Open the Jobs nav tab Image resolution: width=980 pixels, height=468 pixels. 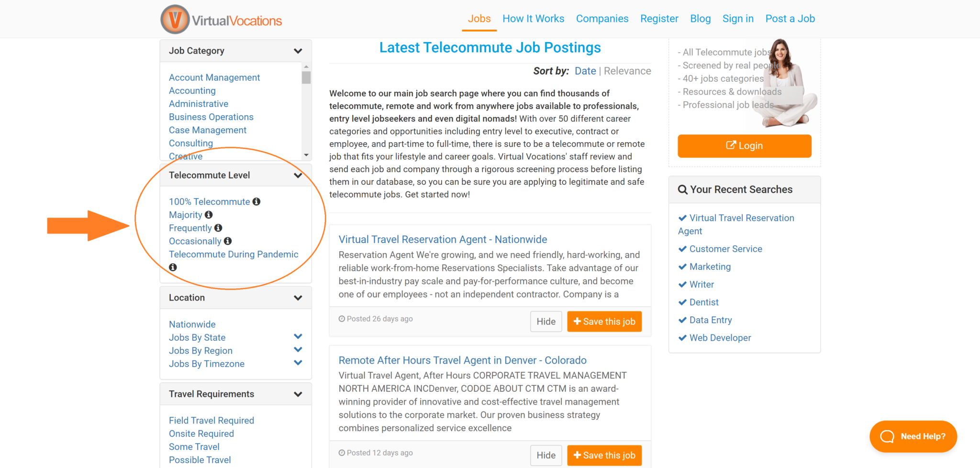pos(479,19)
